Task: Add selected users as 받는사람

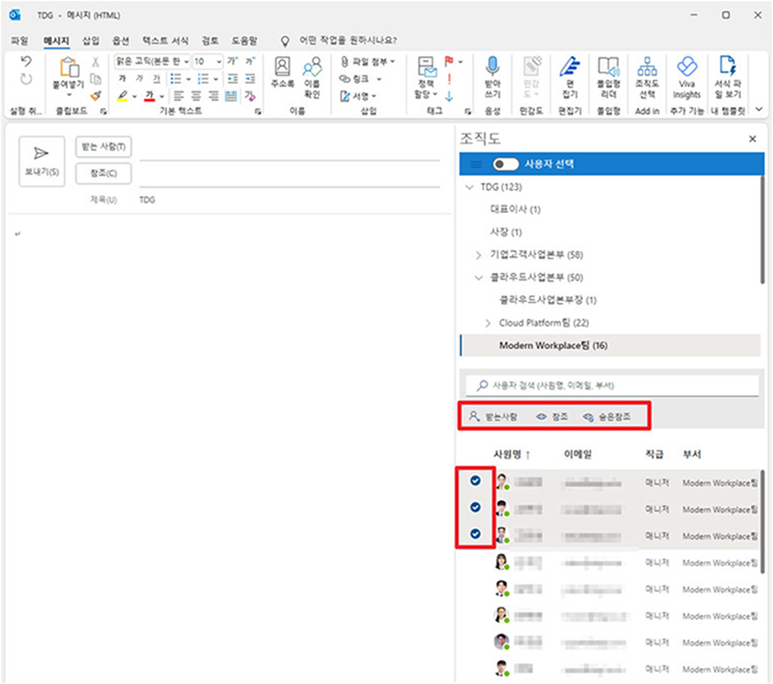Action: coord(493,417)
